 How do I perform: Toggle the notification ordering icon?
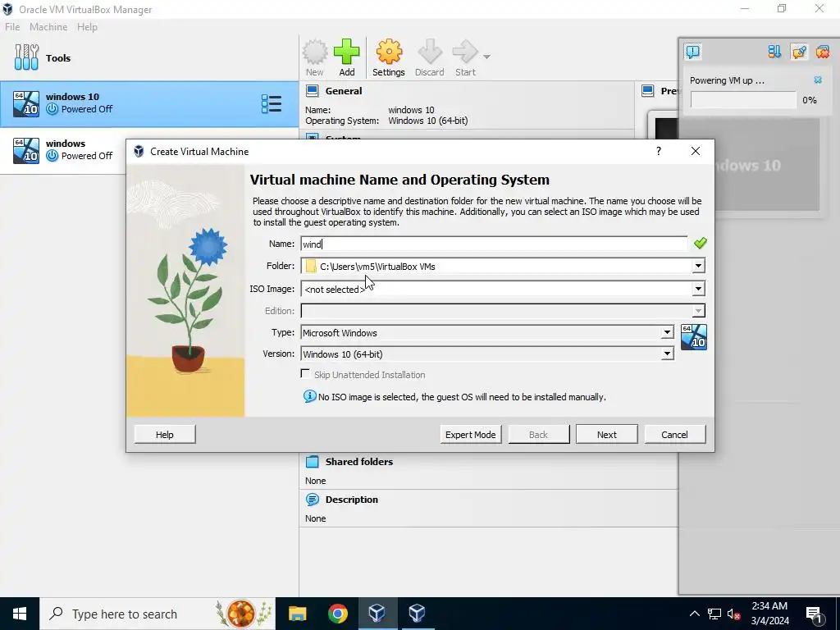click(774, 52)
